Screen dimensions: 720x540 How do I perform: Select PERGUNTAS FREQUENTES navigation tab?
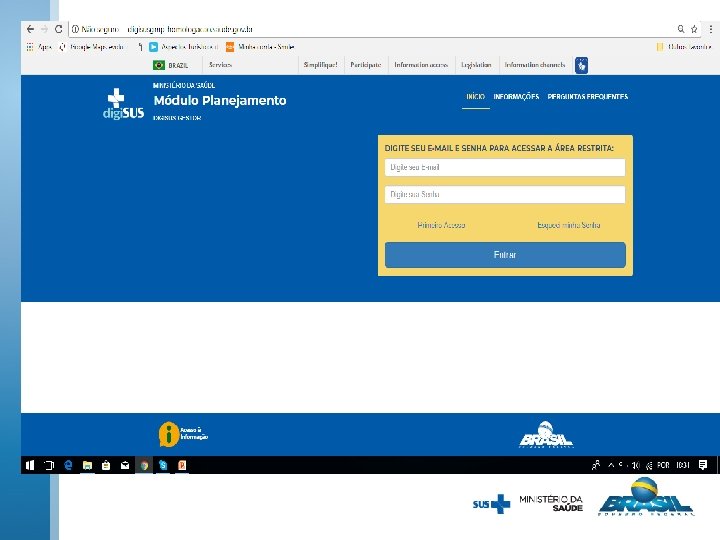pyautogui.click(x=588, y=96)
